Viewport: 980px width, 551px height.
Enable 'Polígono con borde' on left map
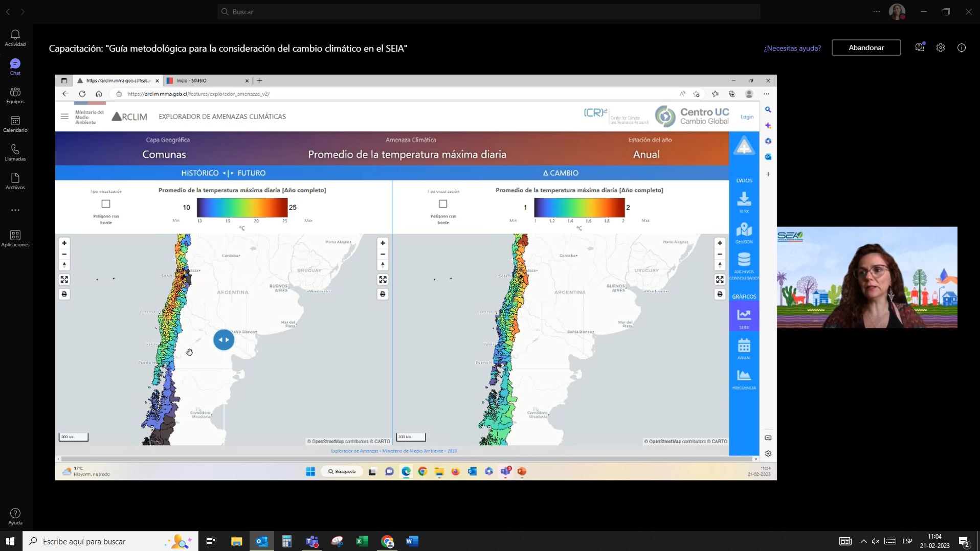[x=106, y=204]
